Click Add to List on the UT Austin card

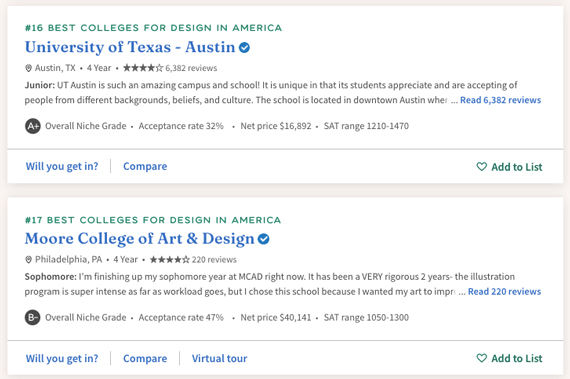click(x=509, y=167)
